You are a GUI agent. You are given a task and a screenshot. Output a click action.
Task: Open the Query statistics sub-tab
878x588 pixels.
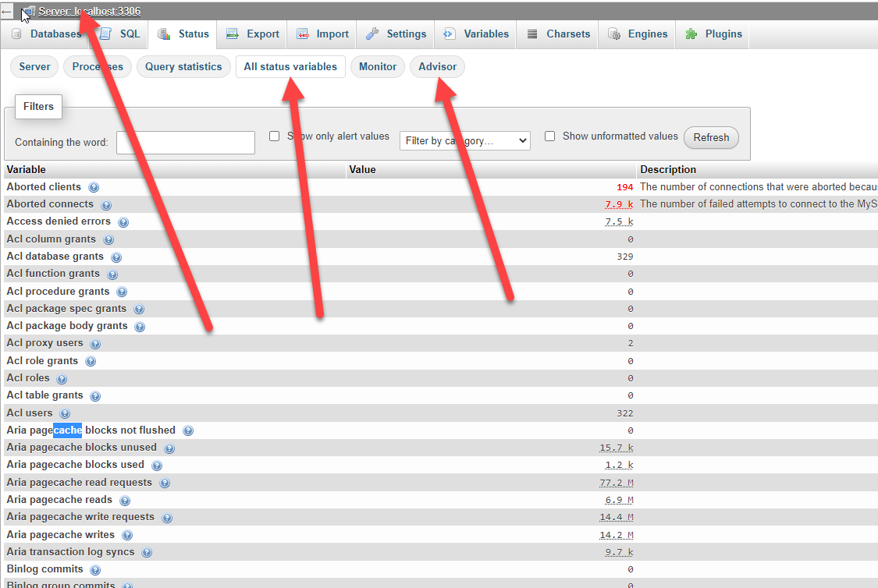tap(183, 66)
